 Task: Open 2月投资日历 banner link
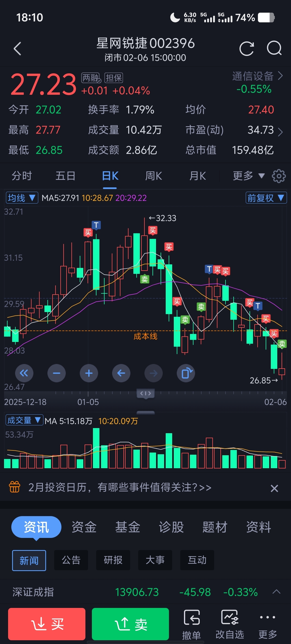tap(120, 487)
